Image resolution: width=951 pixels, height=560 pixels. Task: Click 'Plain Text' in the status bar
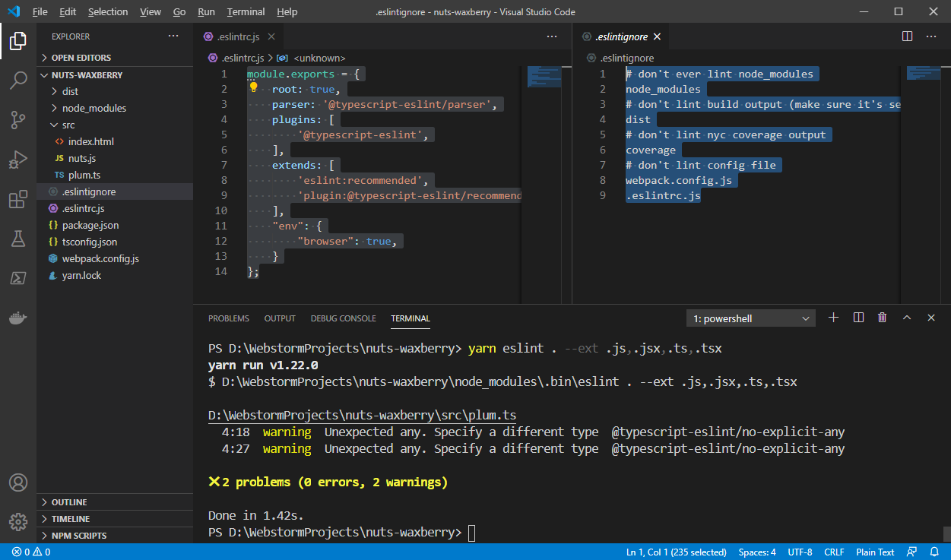point(874,552)
